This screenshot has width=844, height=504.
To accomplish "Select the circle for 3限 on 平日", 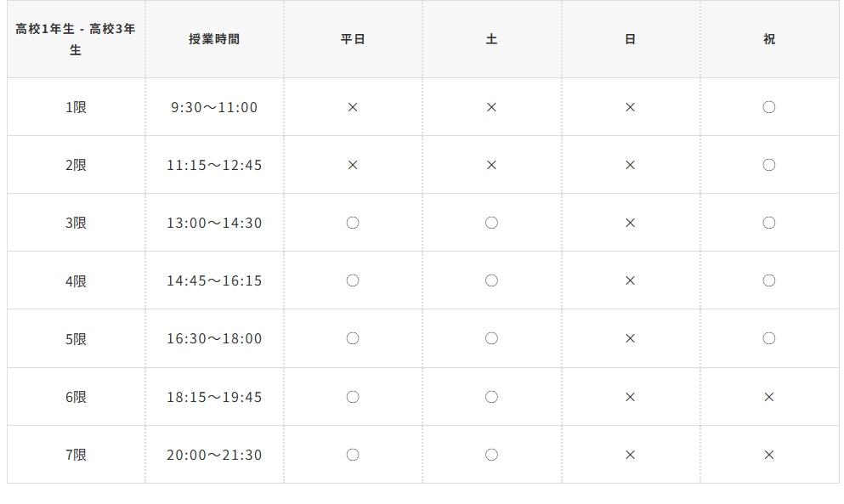I will [353, 223].
